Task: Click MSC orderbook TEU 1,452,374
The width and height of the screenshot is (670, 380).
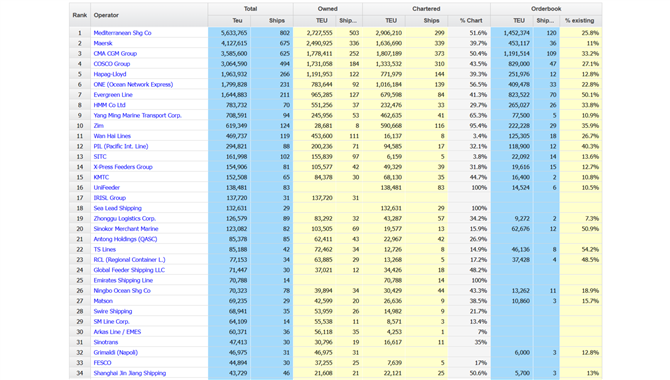Action: (517, 33)
